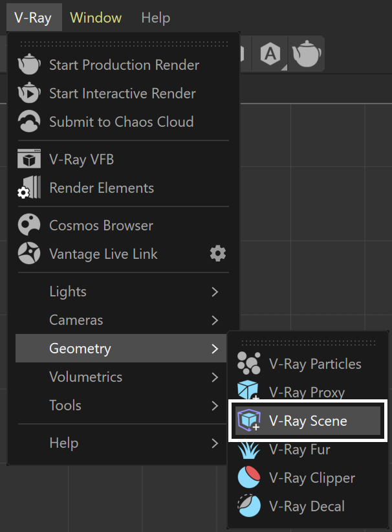Click the Start Interactive Render teapot icon
Viewport: 392px width, 532px height.
(x=29, y=93)
